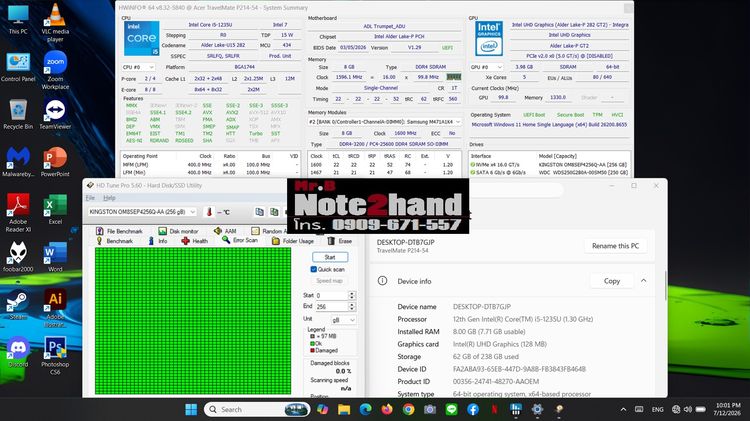Screen dimensions: 750x421
Task: Switch to HWiNFO on the taskbar
Action: (516, 410)
